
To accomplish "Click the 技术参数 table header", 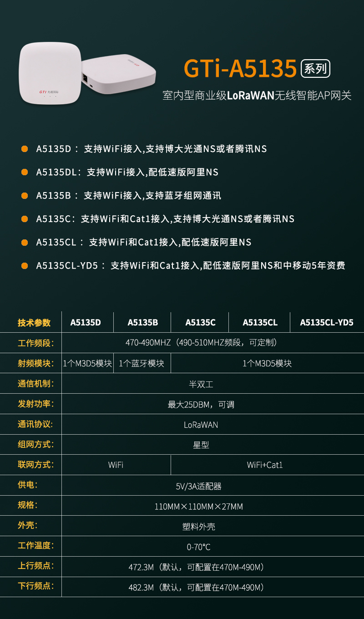I will pos(34,323).
